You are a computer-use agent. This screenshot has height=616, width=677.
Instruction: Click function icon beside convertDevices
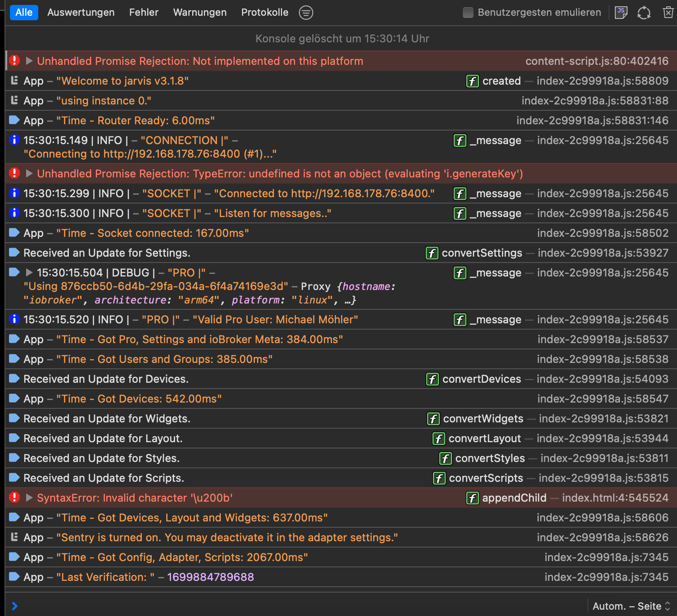coord(432,379)
